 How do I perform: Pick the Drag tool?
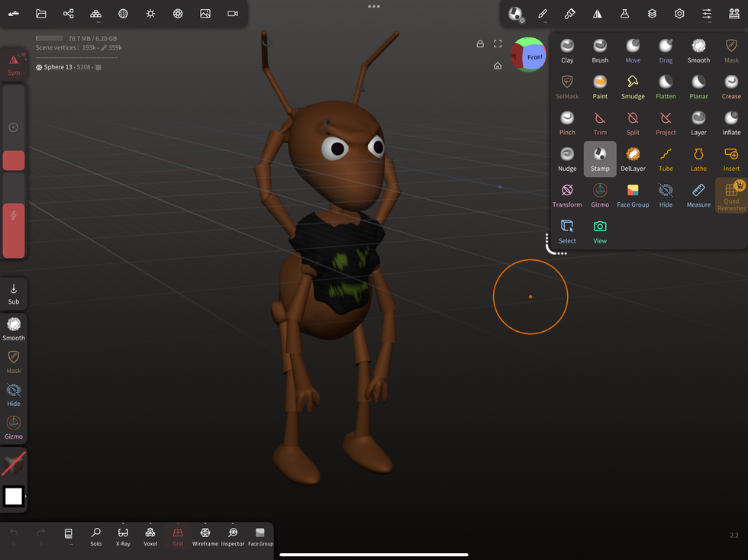click(666, 50)
